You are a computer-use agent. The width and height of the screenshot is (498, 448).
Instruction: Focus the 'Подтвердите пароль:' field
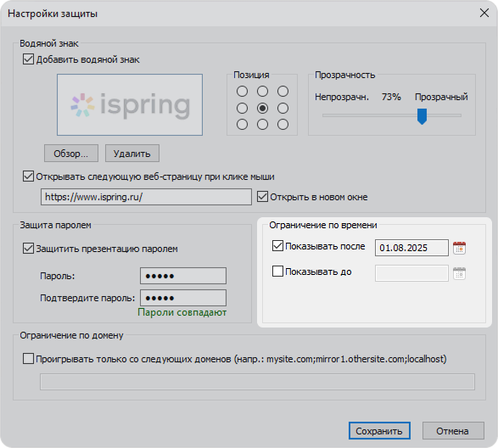click(x=183, y=298)
